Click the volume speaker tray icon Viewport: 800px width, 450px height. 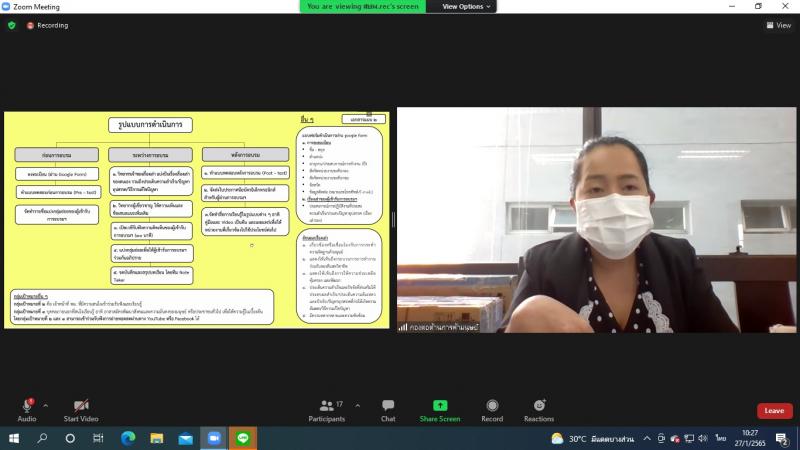(703, 438)
